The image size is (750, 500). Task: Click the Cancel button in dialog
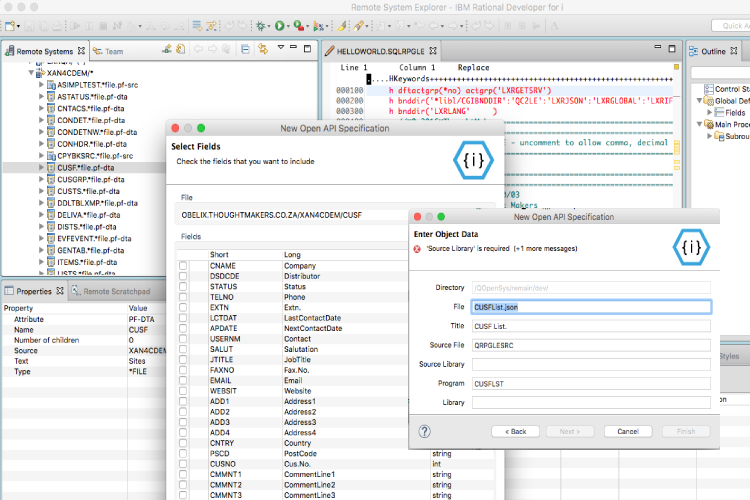[628, 432]
